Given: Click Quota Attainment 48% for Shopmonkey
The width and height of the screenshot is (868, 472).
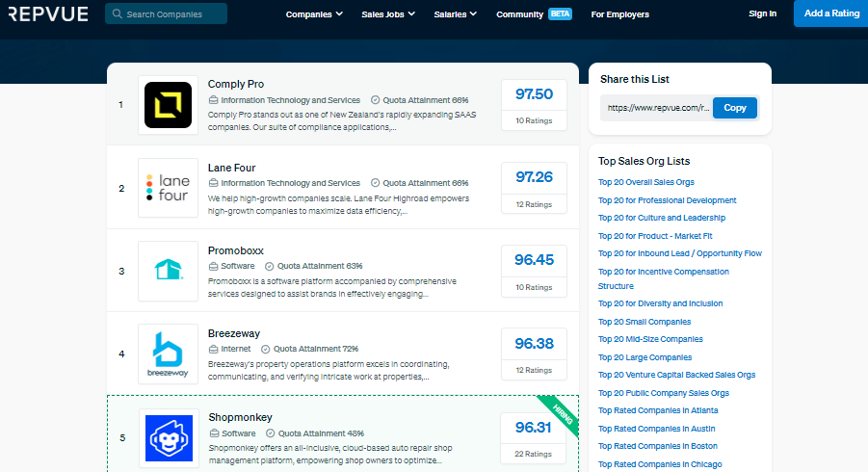Looking at the screenshot, I should (321, 433).
